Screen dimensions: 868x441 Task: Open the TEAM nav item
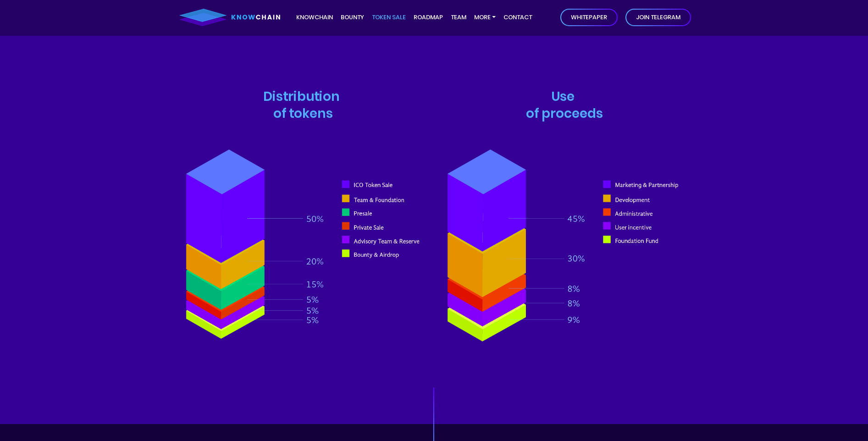[x=459, y=17]
